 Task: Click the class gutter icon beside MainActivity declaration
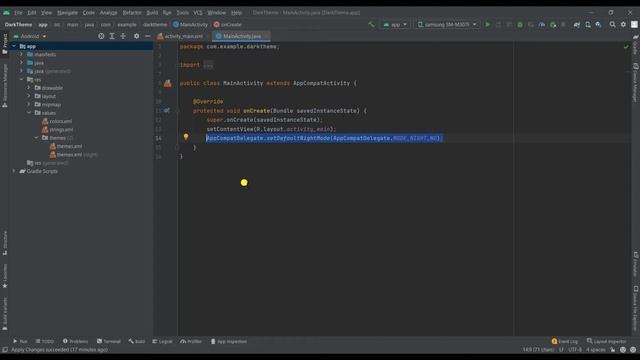point(168,83)
